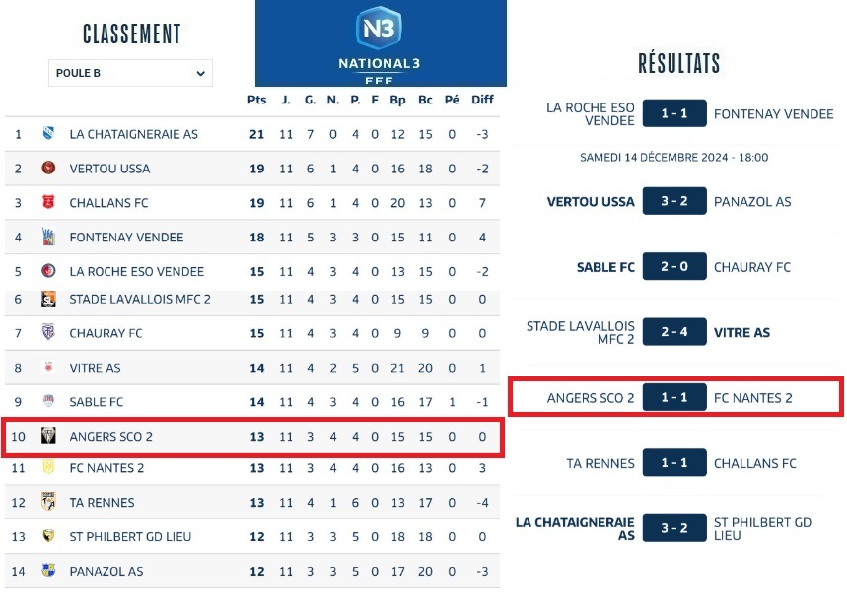Click the 3 - 2 Vertou–Panazol score button
Screen dimensions: 847x616
click(674, 202)
